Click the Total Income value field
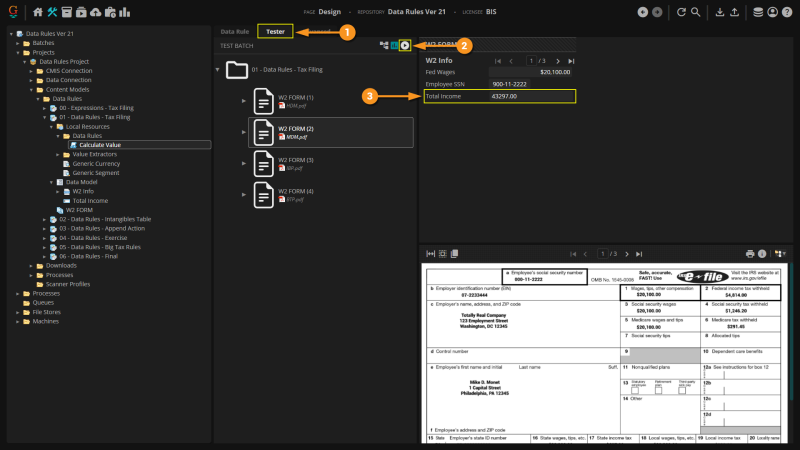This screenshot has width=800, height=450. coord(532,96)
